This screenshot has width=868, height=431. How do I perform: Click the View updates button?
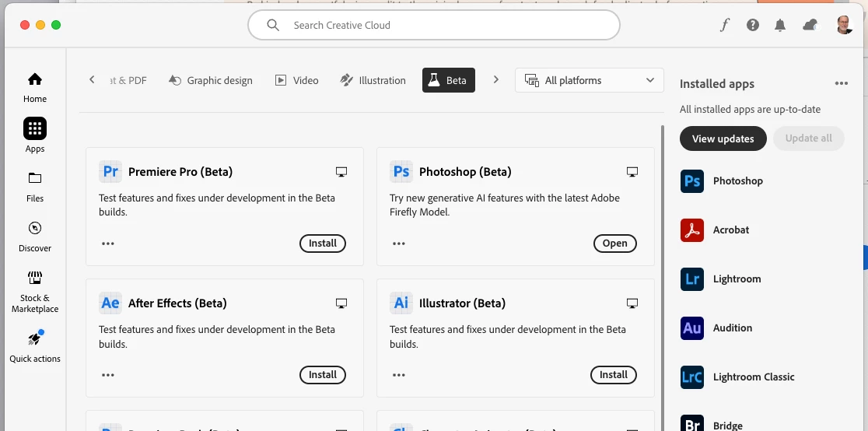pos(723,138)
